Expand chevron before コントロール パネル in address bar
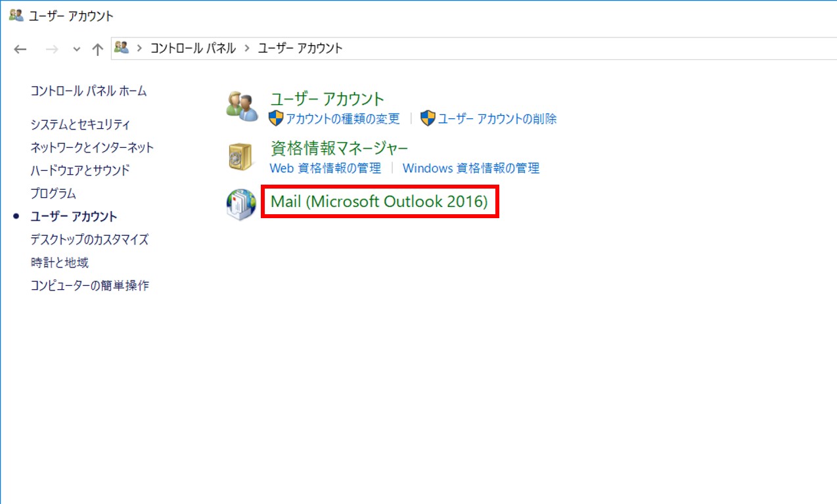The image size is (837, 504). click(x=139, y=49)
